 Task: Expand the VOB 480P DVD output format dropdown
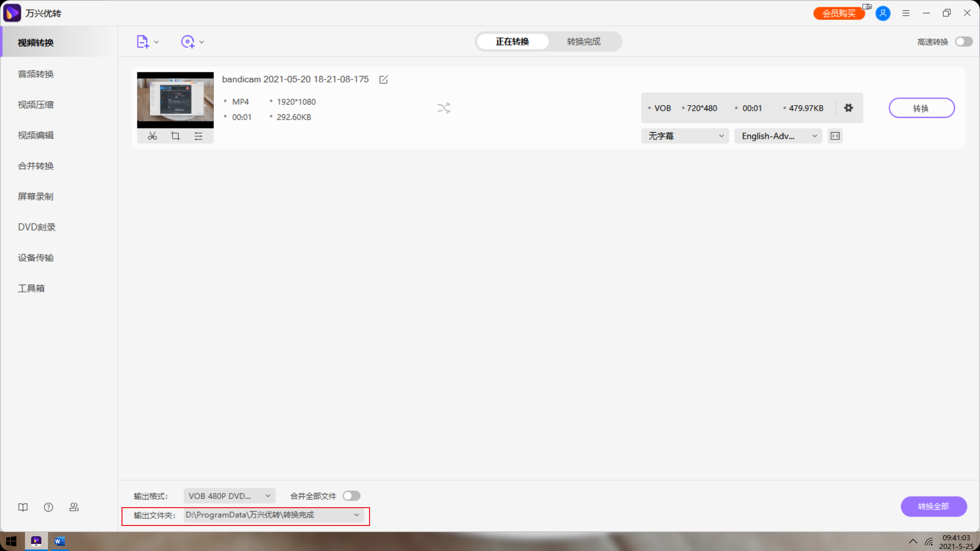pos(229,496)
